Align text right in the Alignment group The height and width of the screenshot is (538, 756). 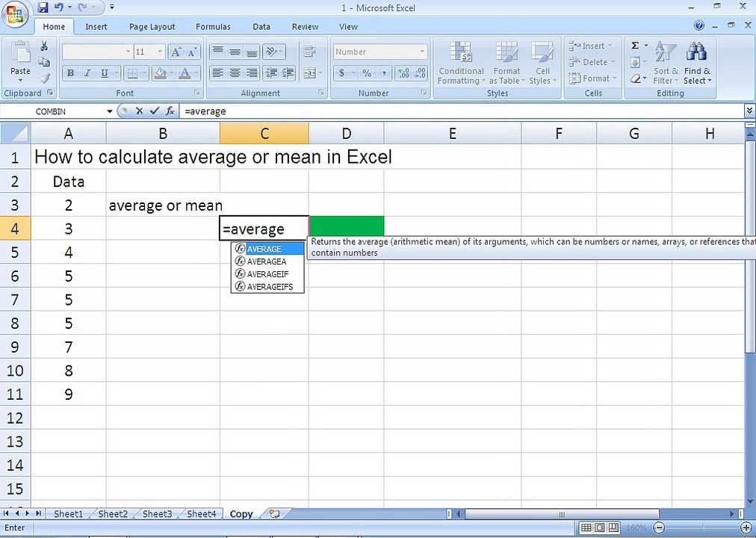252,73
